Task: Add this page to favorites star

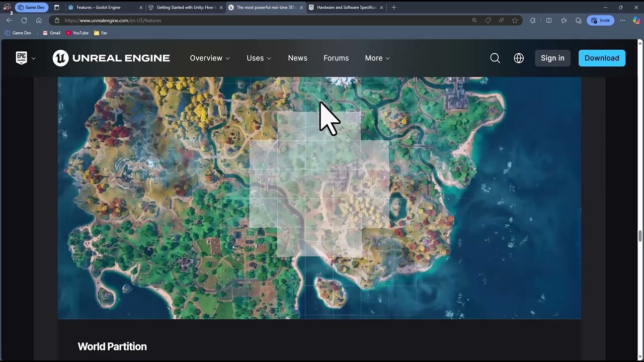Action: point(515,21)
